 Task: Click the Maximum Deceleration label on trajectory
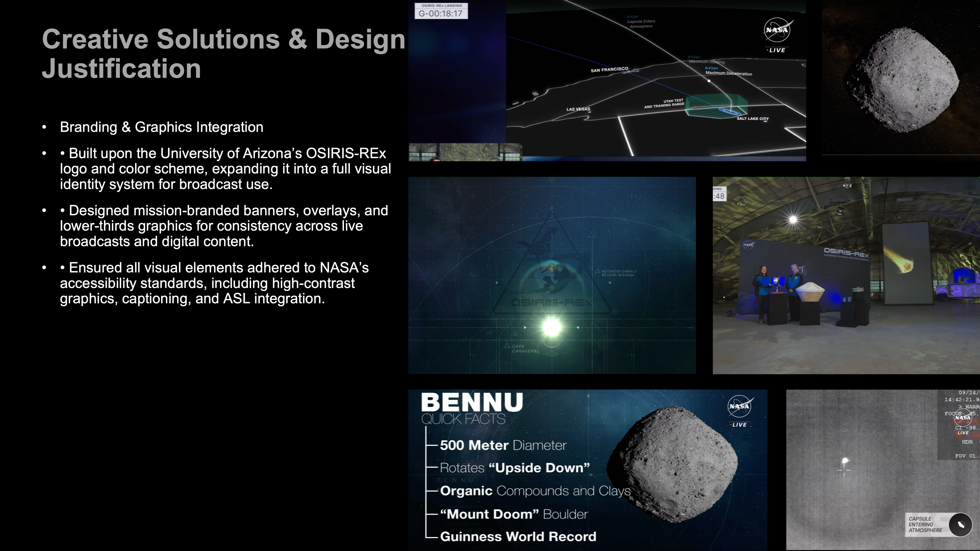coord(729,73)
